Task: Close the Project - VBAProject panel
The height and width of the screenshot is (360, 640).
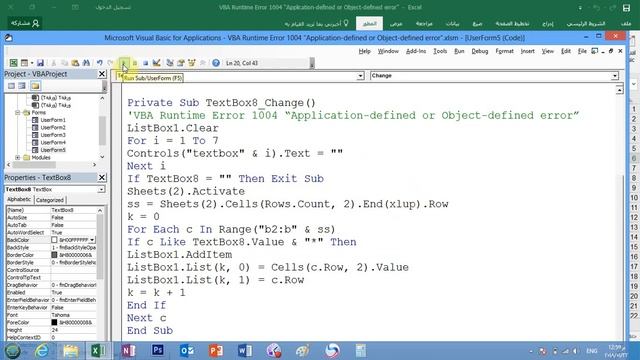Action: [102, 74]
